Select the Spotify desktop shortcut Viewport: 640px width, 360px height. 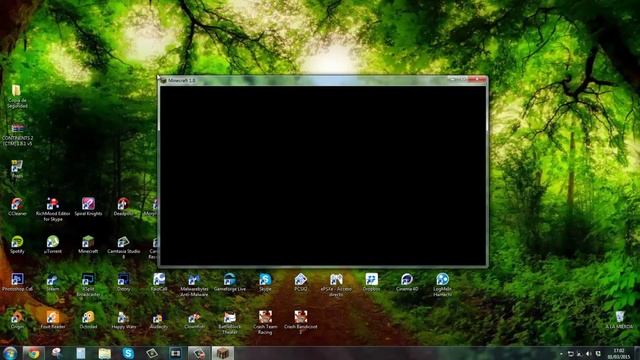(17, 244)
